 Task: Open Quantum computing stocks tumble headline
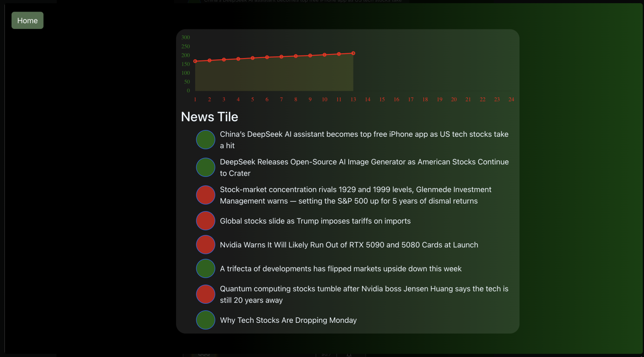364,295
